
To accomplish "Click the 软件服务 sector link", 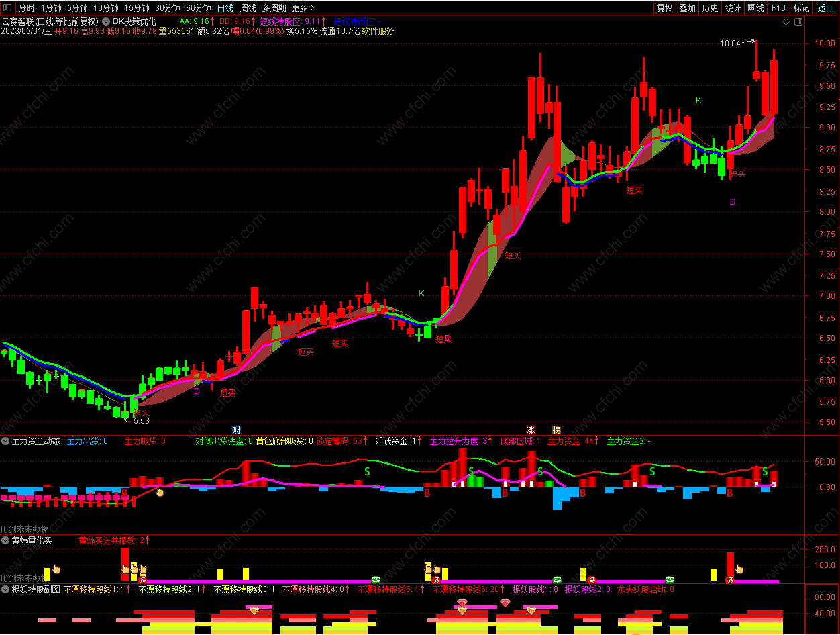I will pos(378,31).
